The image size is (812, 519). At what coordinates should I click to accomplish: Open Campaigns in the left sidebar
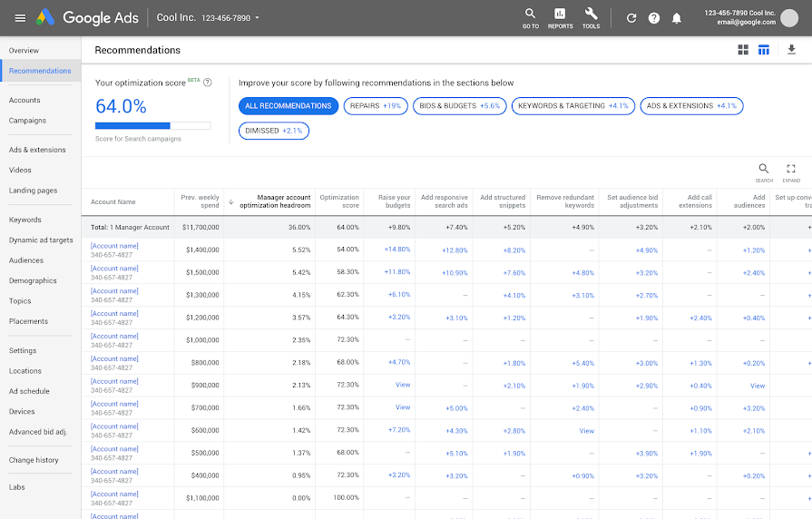27,121
